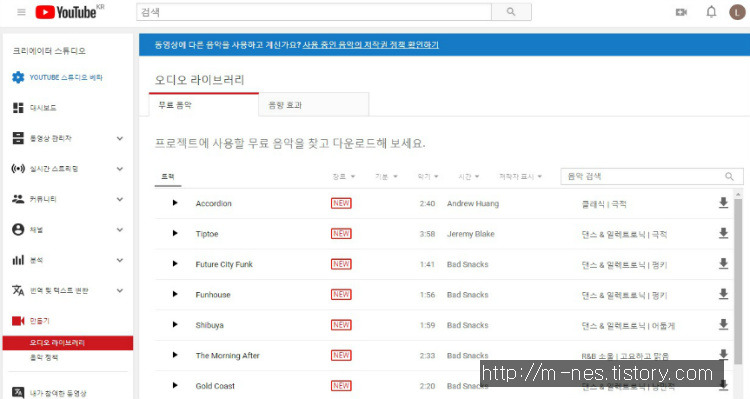Image resolution: width=750 pixels, height=399 pixels.
Task: Open the dashboard menu item
Action: pos(43,108)
